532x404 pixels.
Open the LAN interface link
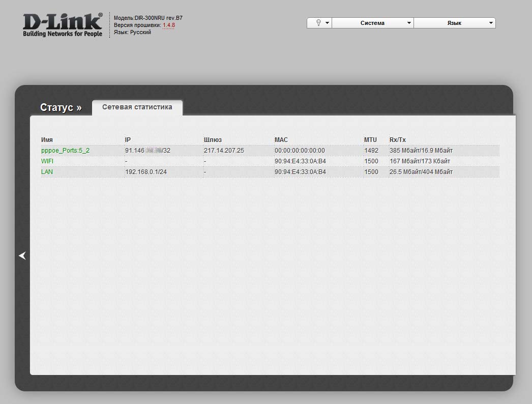pyautogui.click(x=47, y=172)
